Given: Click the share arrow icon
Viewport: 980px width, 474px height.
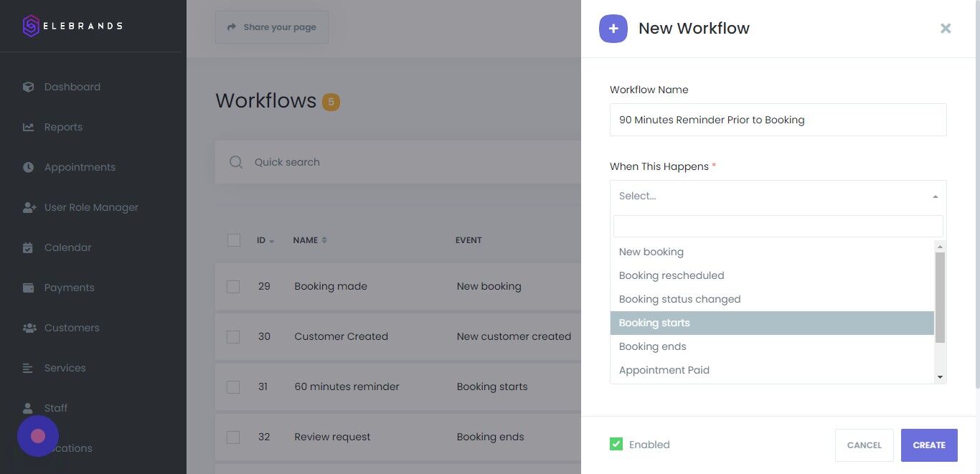Looking at the screenshot, I should tap(232, 27).
